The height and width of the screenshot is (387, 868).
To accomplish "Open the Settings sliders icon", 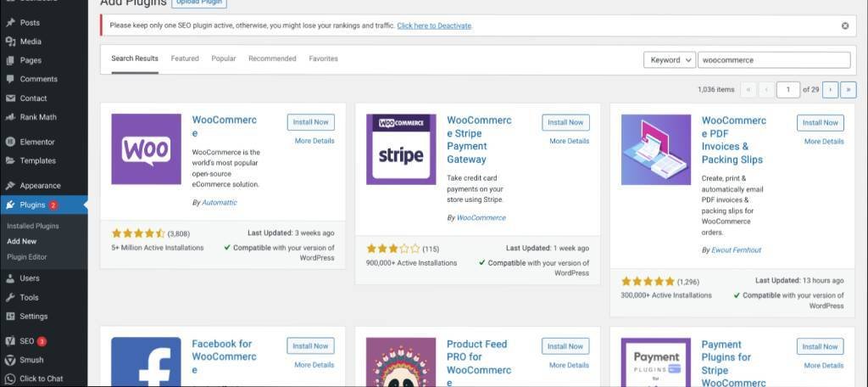I will point(10,317).
